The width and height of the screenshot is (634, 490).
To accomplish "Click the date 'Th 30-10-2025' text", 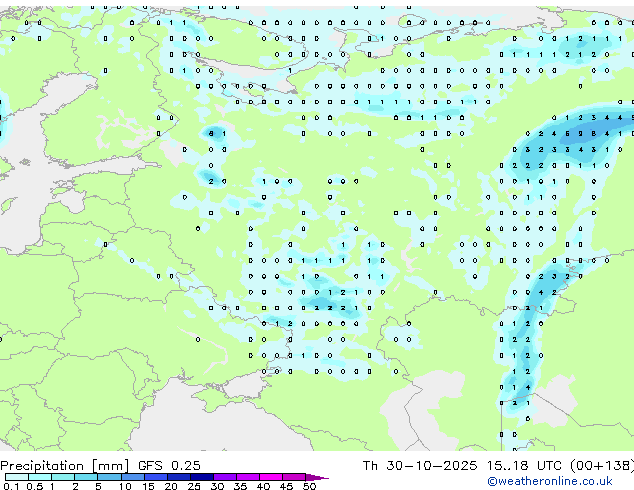I will point(420,466).
